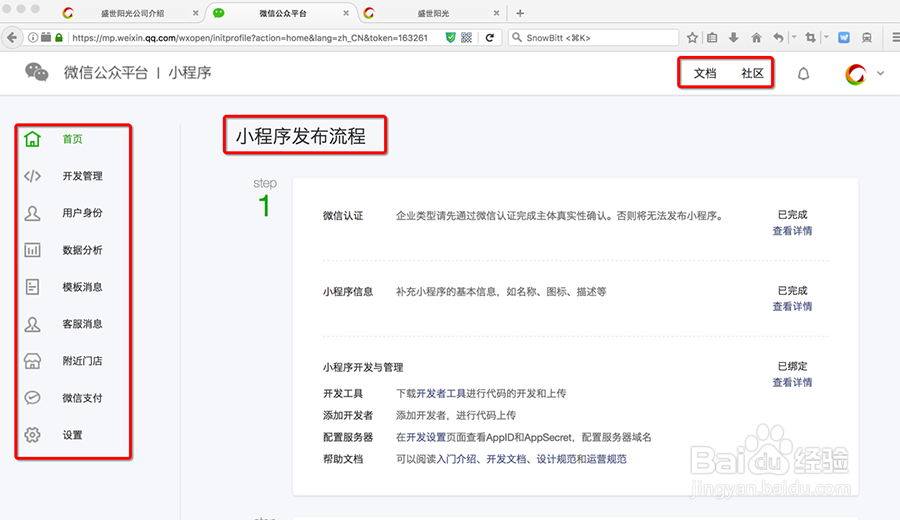The height and width of the screenshot is (520, 900).
Task: Click the site info icon in address bar
Action: tap(33, 38)
